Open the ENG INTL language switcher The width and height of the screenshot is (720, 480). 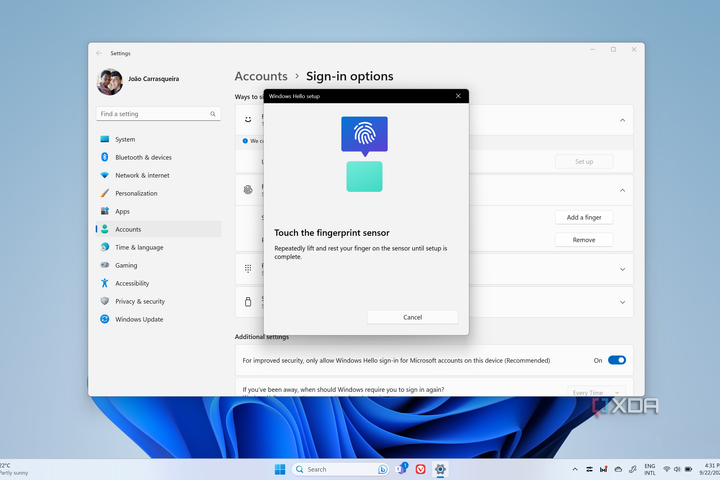tap(649, 469)
